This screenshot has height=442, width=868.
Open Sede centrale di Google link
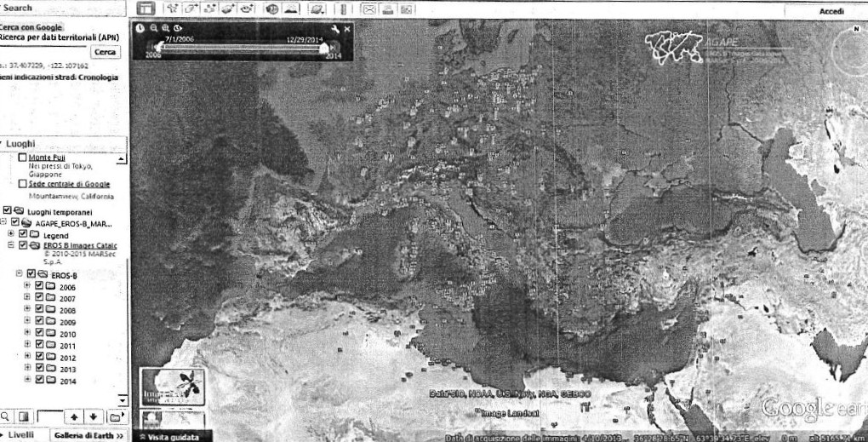[x=69, y=184]
